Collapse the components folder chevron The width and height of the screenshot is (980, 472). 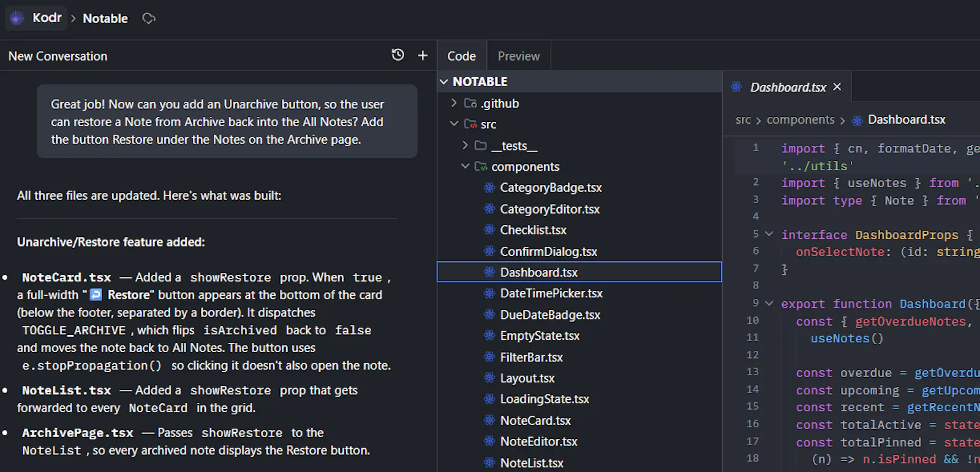pos(465,166)
